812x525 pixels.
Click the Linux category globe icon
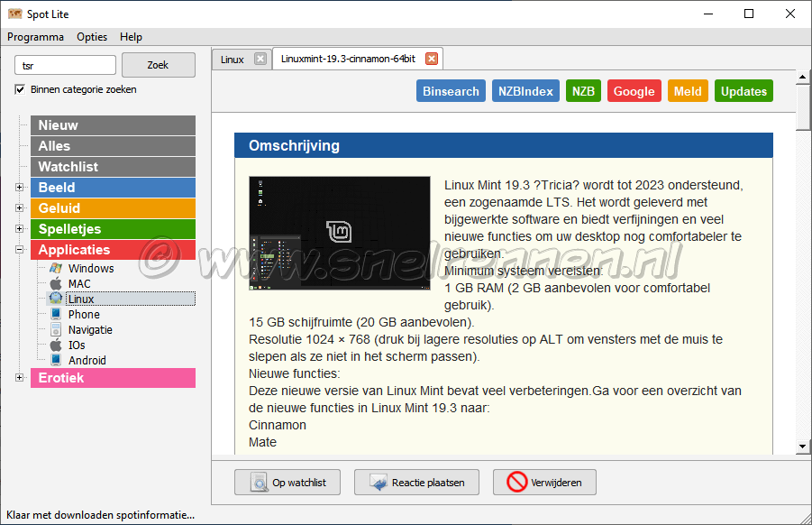pyautogui.click(x=55, y=299)
